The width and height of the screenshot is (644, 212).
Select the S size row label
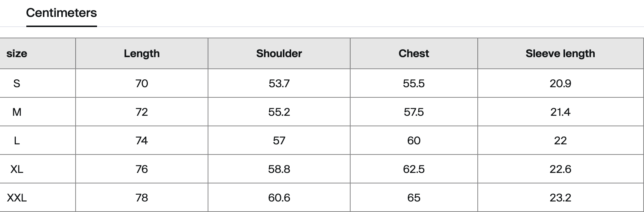tap(17, 83)
